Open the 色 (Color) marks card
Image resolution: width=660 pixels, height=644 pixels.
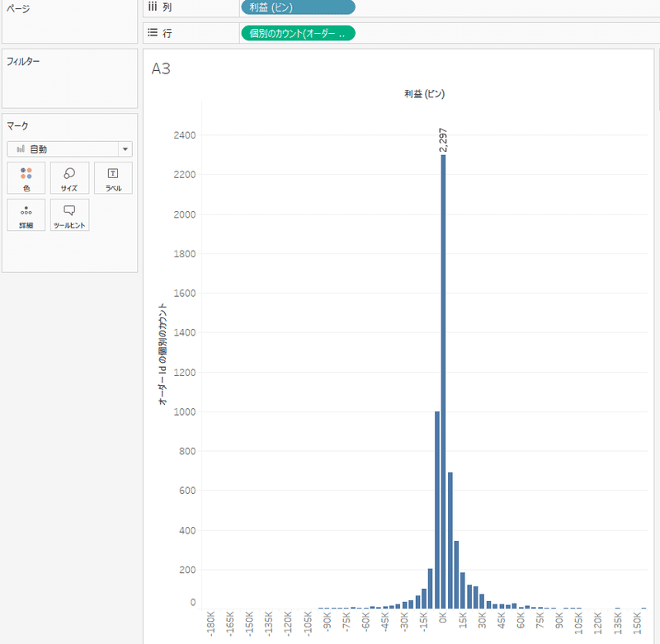tap(26, 178)
